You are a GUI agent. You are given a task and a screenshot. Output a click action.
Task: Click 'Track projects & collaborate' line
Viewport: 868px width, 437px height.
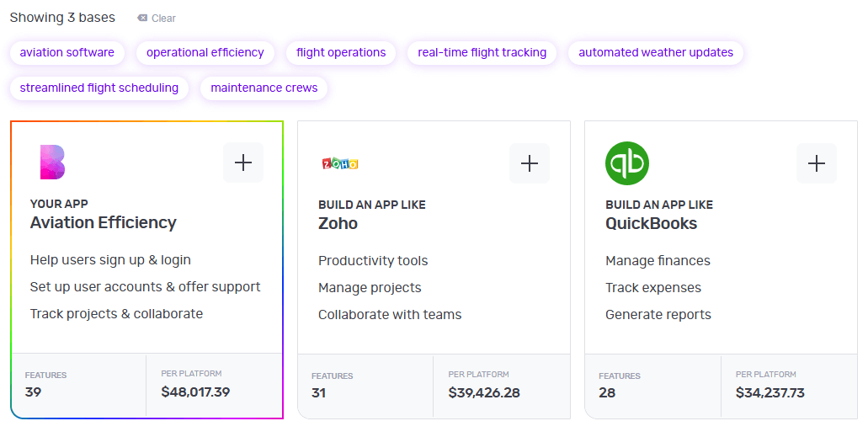[x=116, y=313]
